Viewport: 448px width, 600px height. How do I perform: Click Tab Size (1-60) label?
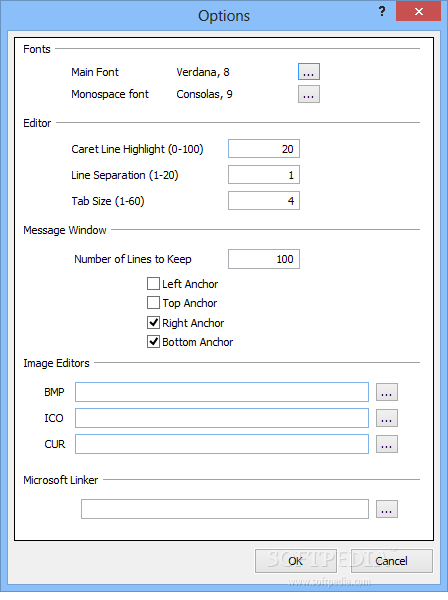(x=108, y=201)
